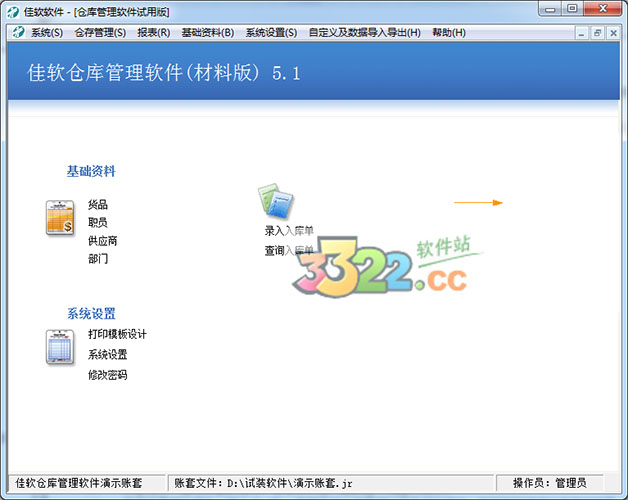Restore the inner MDI child window
Viewport: 628px width, 500px height.
(597, 33)
